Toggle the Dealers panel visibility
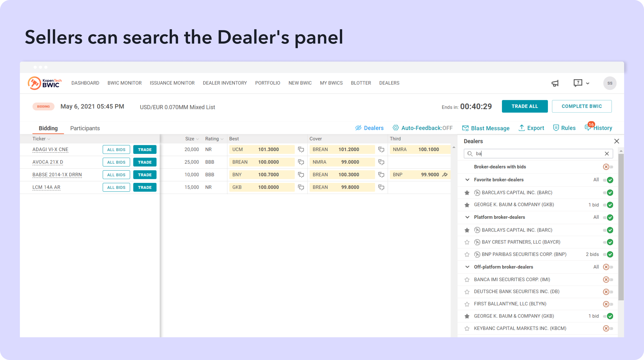The height and width of the screenshot is (360, 644). pyautogui.click(x=369, y=128)
